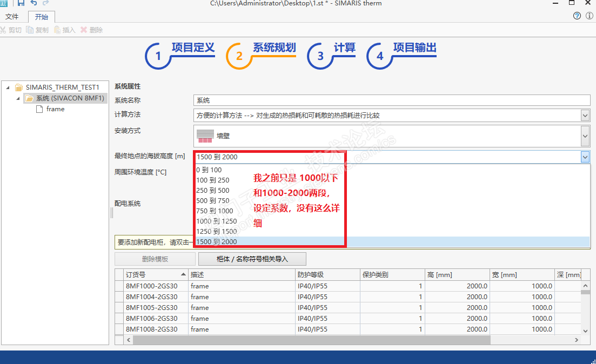Choose altitude option 1250 到 1500
596x364 pixels.
click(217, 231)
